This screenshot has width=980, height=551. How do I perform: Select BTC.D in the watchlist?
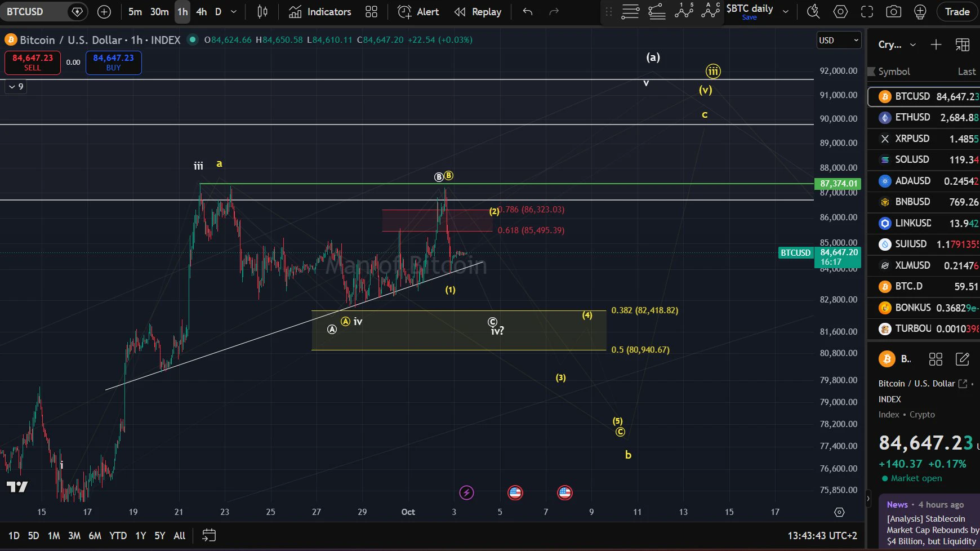[924, 286]
